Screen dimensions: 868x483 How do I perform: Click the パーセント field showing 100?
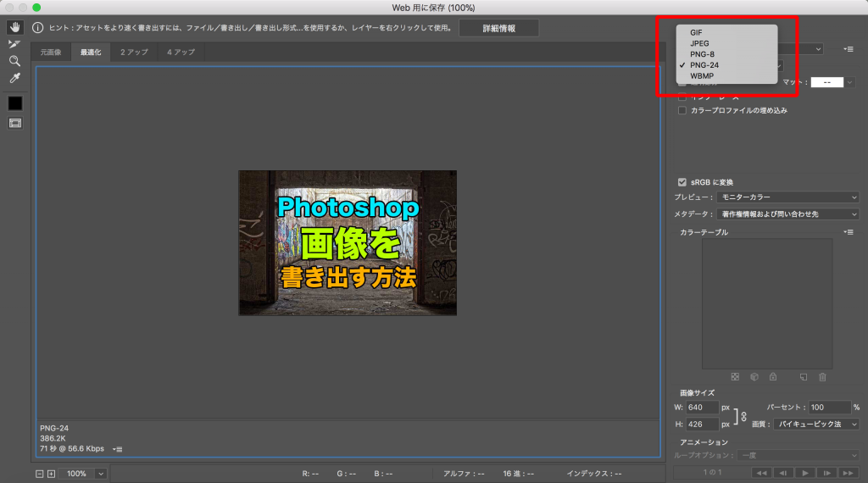(x=829, y=408)
